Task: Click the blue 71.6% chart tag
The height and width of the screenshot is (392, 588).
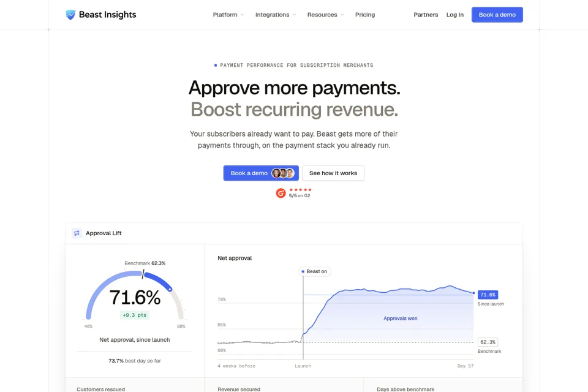Action: 488,295
